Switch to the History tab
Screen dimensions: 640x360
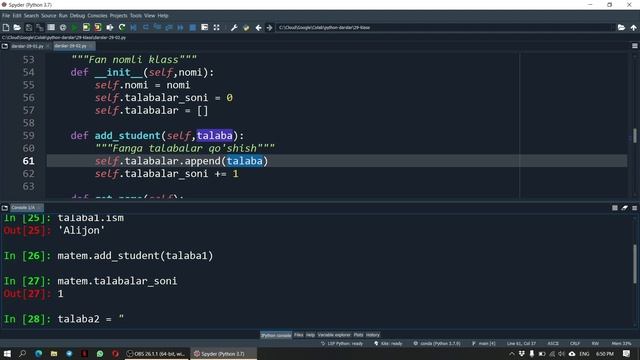(373, 335)
